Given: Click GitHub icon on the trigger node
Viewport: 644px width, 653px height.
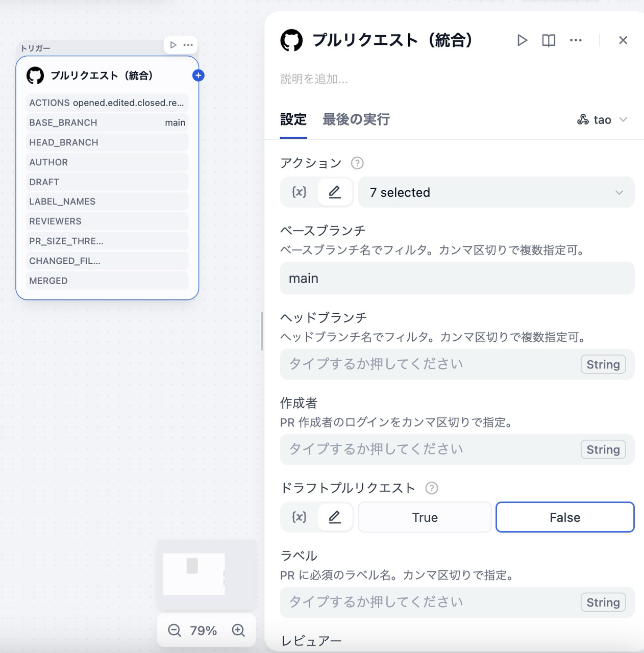Looking at the screenshot, I should [35, 76].
